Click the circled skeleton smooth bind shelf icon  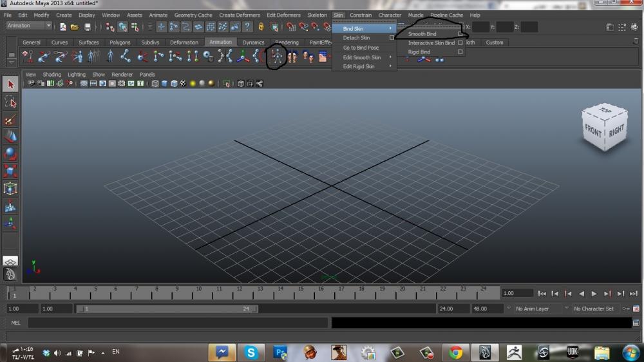click(x=277, y=57)
